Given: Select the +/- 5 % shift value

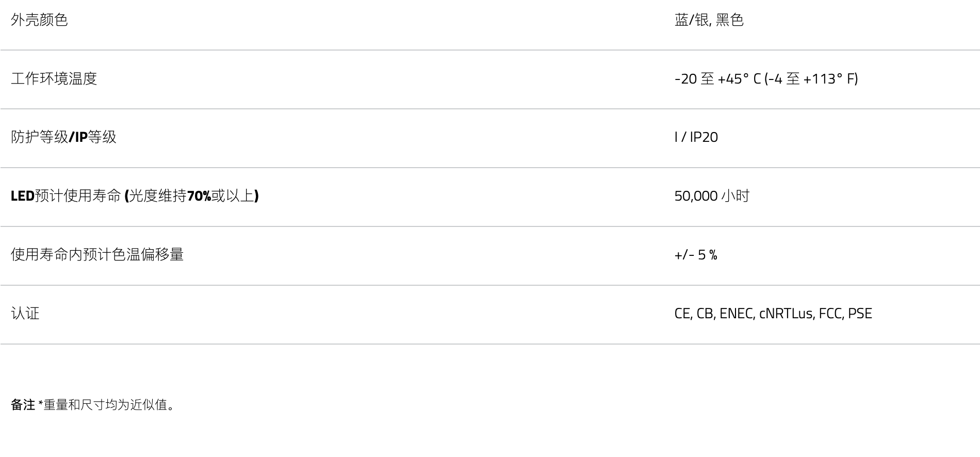Looking at the screenshot, I should 695,255.
